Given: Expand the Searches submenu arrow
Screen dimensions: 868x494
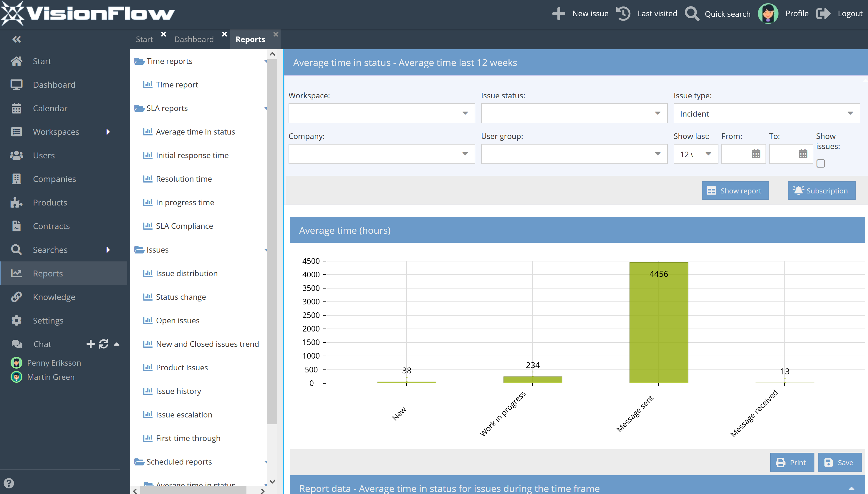Looking at the screenshot, I should 108,250.
